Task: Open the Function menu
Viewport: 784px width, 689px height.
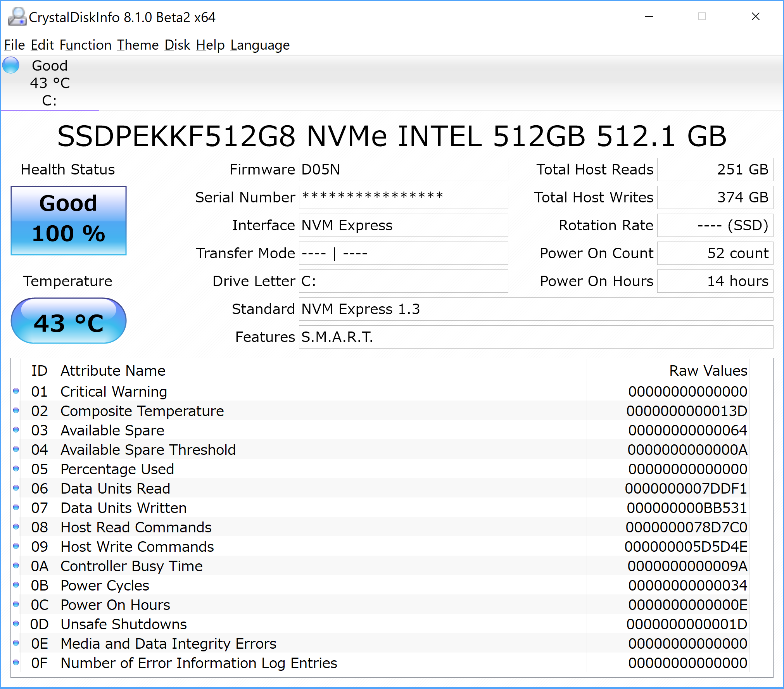Action: pos(85,45)
